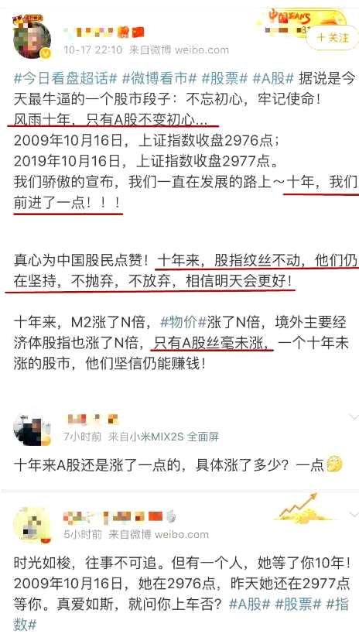Open the #物价# hashtag link
Screen dimensions: 359x644
183,323
